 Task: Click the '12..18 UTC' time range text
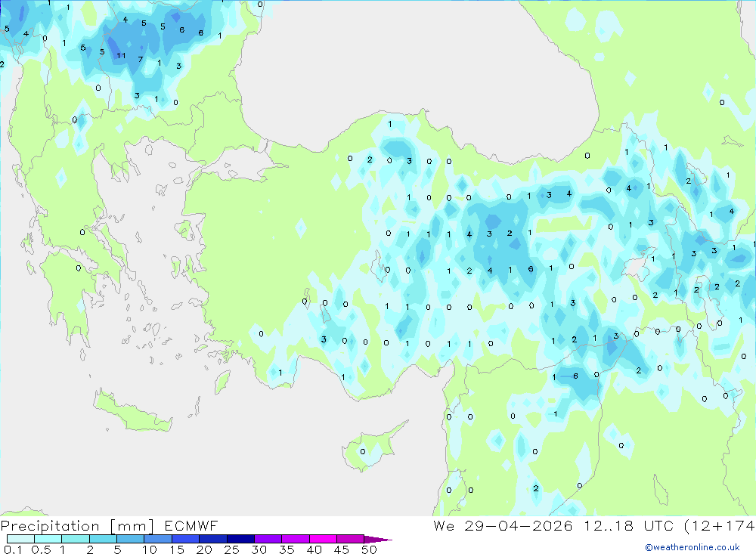628,525
